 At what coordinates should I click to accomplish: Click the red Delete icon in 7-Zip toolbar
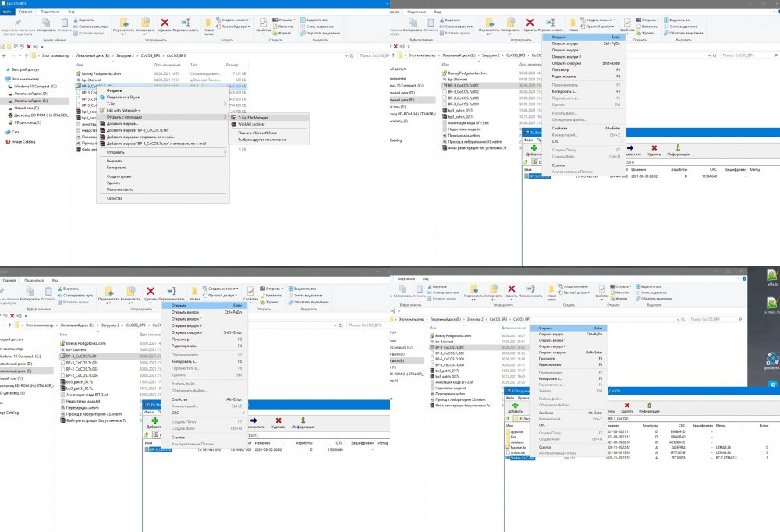coord(654,148)
